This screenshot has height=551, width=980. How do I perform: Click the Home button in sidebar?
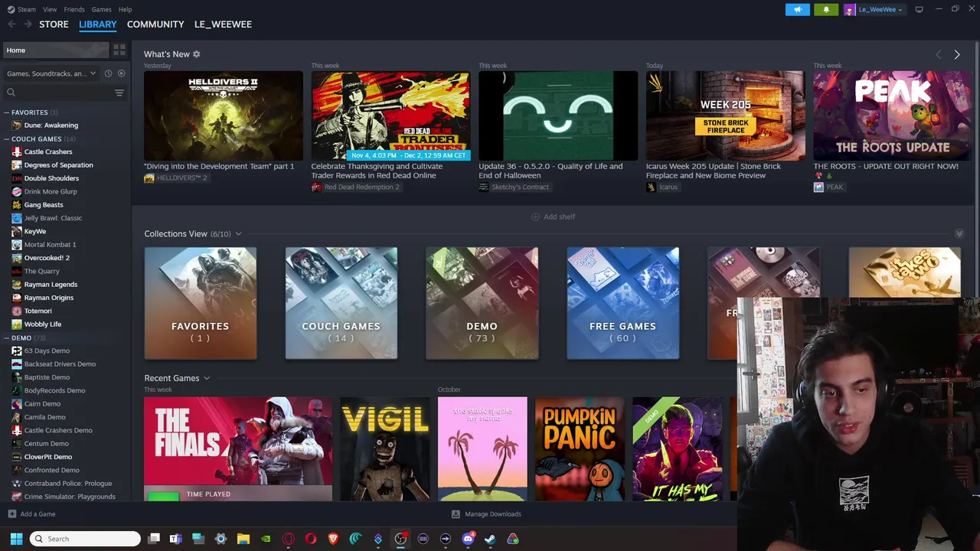56,50
